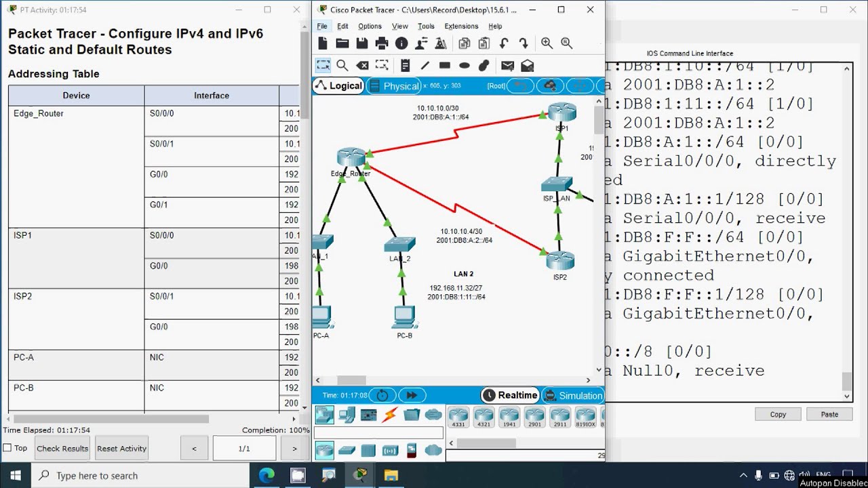Open Microsoft Edge from the taskbar
The height and width of the screenshot is (488, 868).
267,475
